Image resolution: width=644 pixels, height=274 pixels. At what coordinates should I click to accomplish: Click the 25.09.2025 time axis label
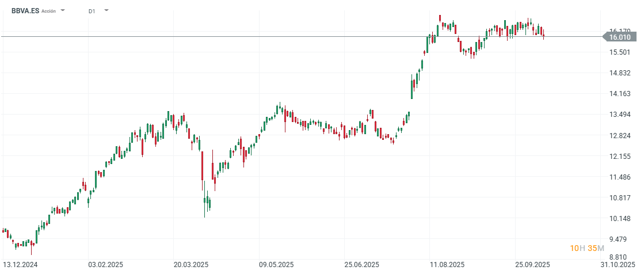tap(532, 265)
